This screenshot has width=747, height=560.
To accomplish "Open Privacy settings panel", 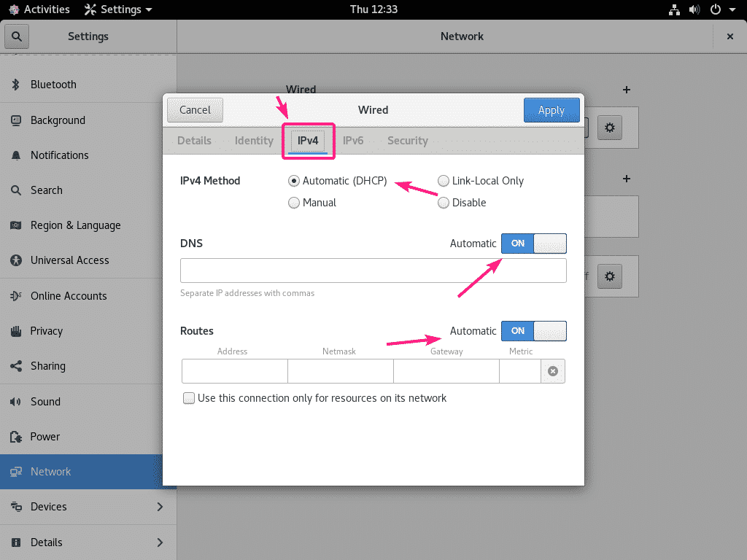I will click(88, 331).
